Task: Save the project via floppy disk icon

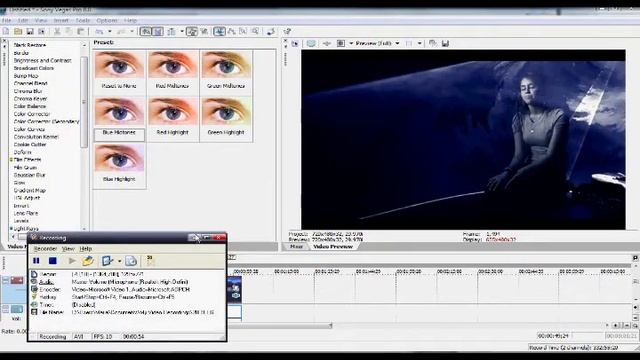Action: [30, 31]
